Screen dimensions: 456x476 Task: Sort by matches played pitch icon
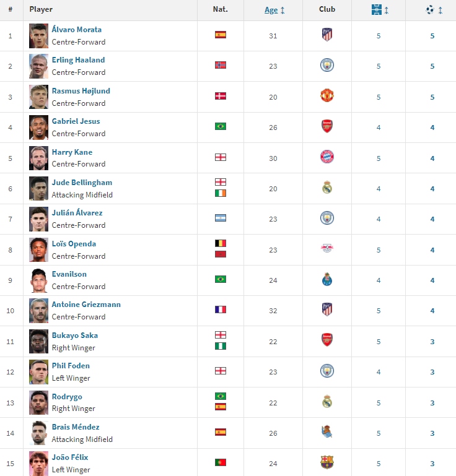376,10
